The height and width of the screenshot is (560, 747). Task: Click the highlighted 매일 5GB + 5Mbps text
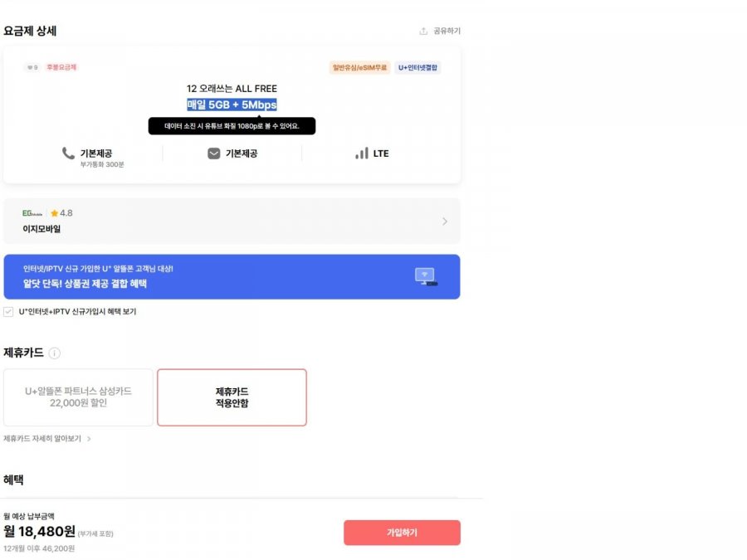coord(232,105)
